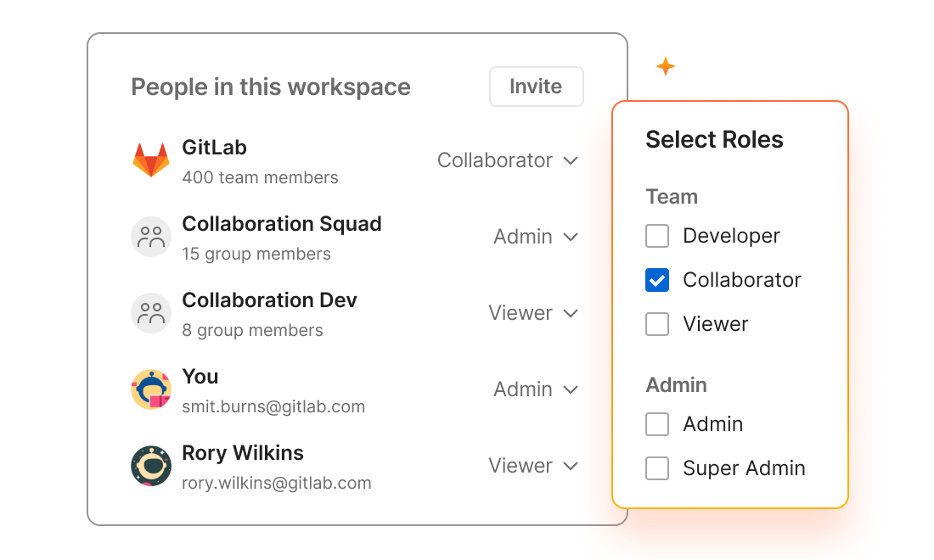Tick the Viewer checkbox in Select Roles

[657, 324]
